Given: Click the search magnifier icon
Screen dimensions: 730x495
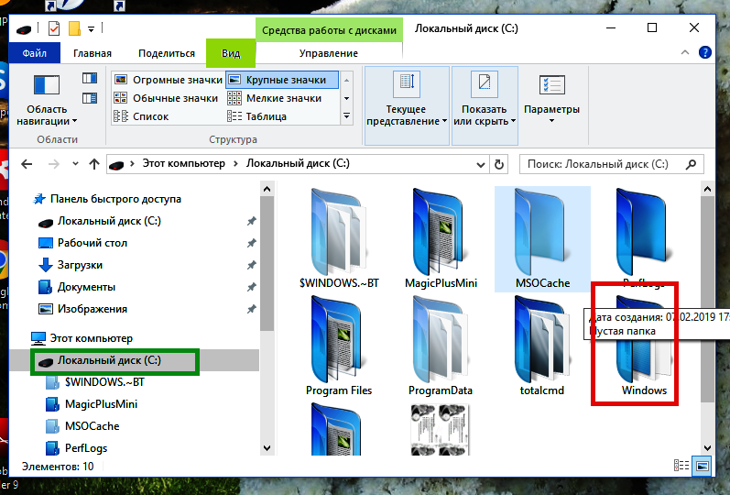Looking at the screenshot, I should click(x=691, y=164).
